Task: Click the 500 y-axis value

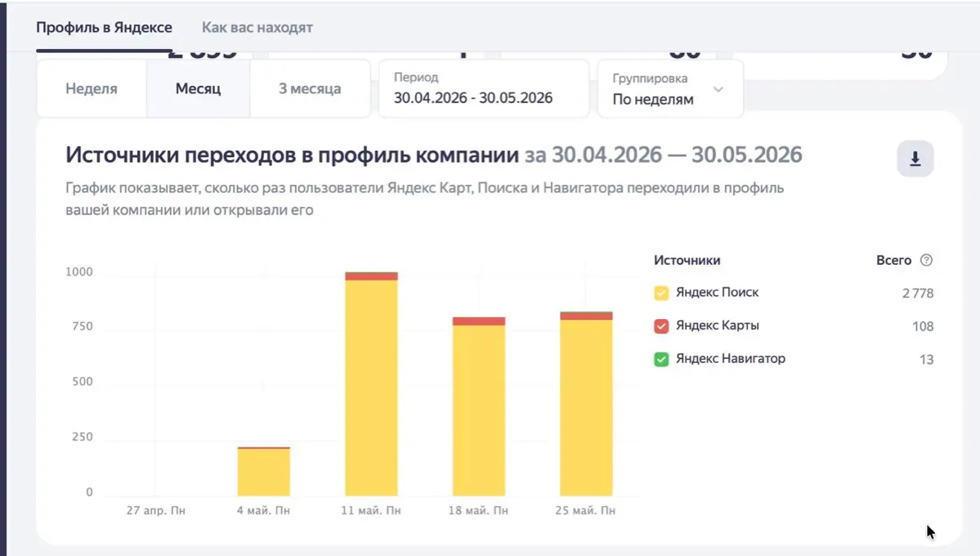Action: point(82,382)
